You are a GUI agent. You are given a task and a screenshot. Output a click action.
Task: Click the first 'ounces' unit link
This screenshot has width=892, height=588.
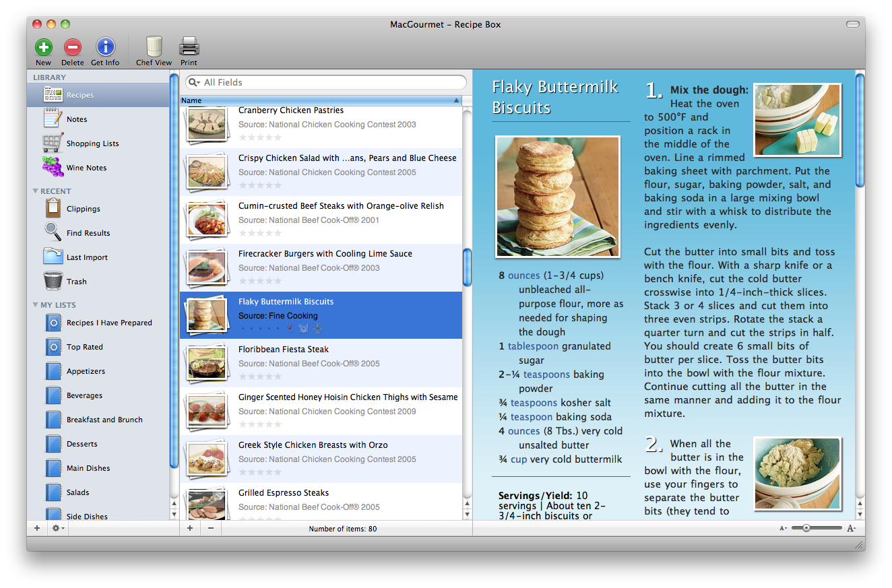coord(524,275)
